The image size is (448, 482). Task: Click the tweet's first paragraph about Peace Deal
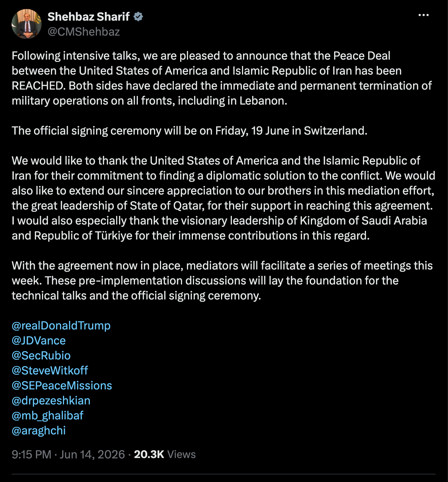(222, 78)
